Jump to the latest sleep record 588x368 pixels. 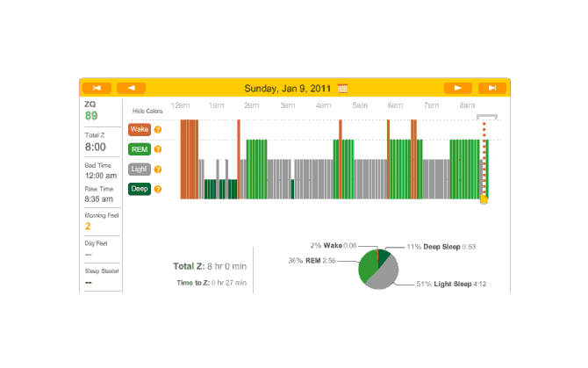[491, 88]
